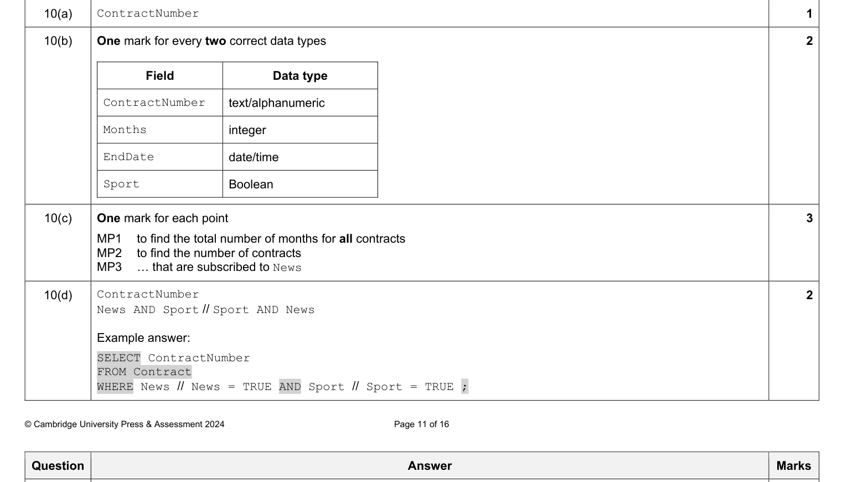The image size is (868, 482).
Task: Click the 'Boolean' data type cell
Action: coord(300,184)
